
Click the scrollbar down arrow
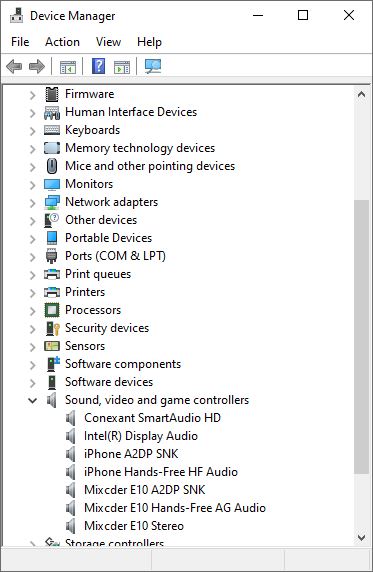(361, 537)
